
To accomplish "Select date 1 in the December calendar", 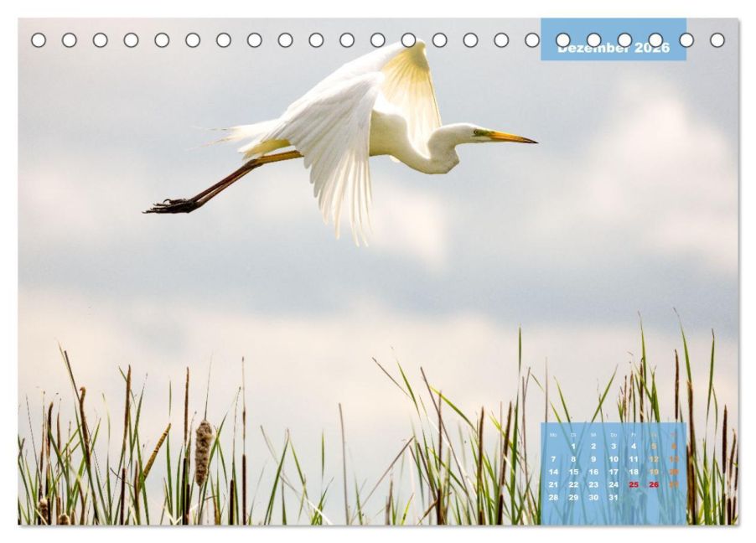I will (573, 447).
